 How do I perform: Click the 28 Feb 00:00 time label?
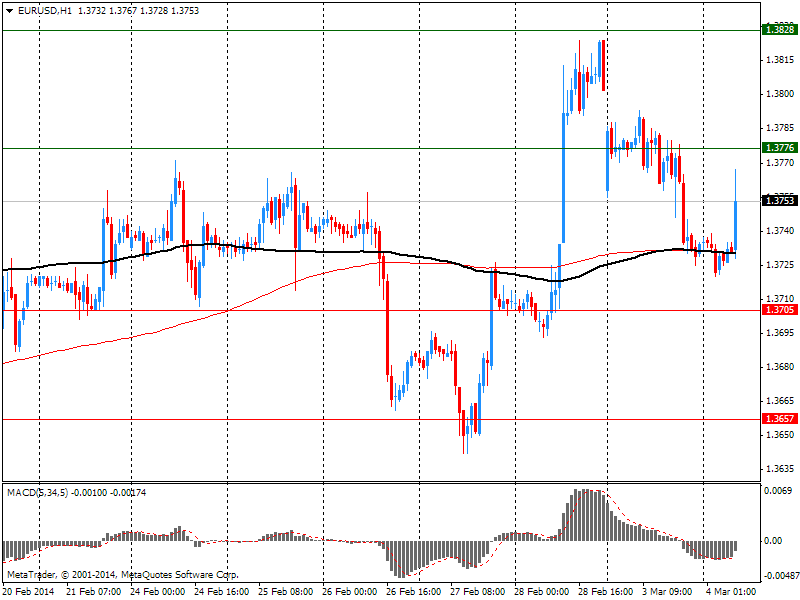click(542, 591)
